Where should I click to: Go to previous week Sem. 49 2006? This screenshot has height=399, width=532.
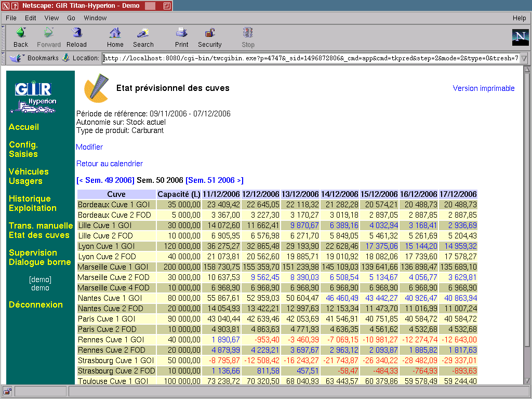[x=105, y=180]
